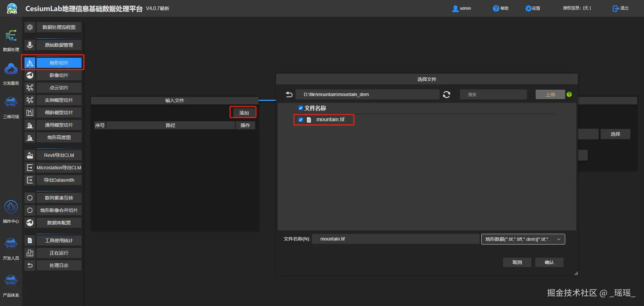The image size is (644, 306).
Task: Open the 数据处理 section in left rail
Action: 11,40
